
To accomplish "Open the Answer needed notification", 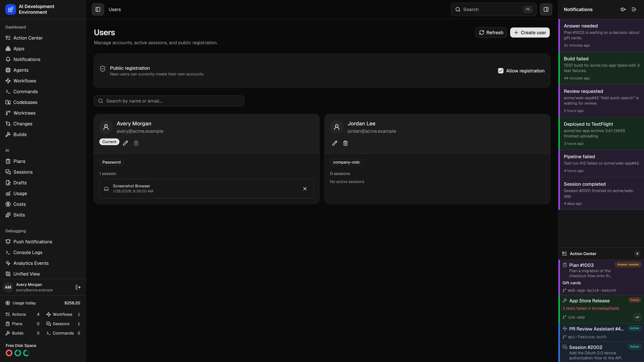I will tap(601, 36).
